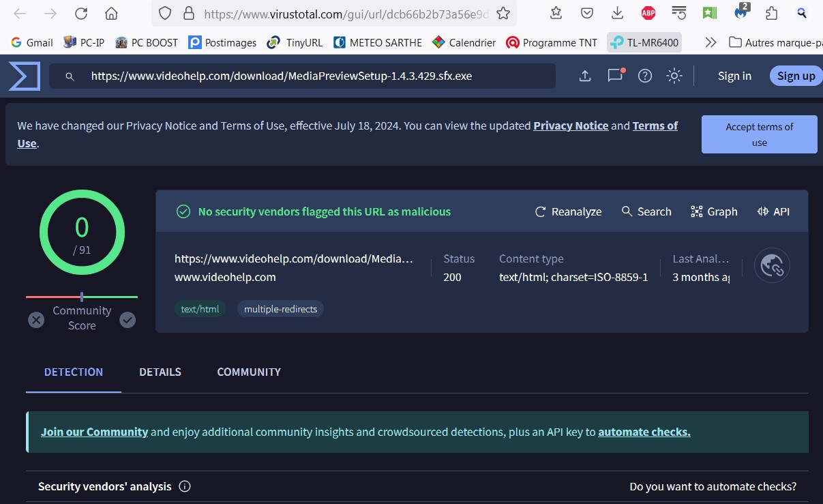The height and width of the screenshot is (504, 823).
Task: Open Gmail bookmark
Action: tap(32, 42)
